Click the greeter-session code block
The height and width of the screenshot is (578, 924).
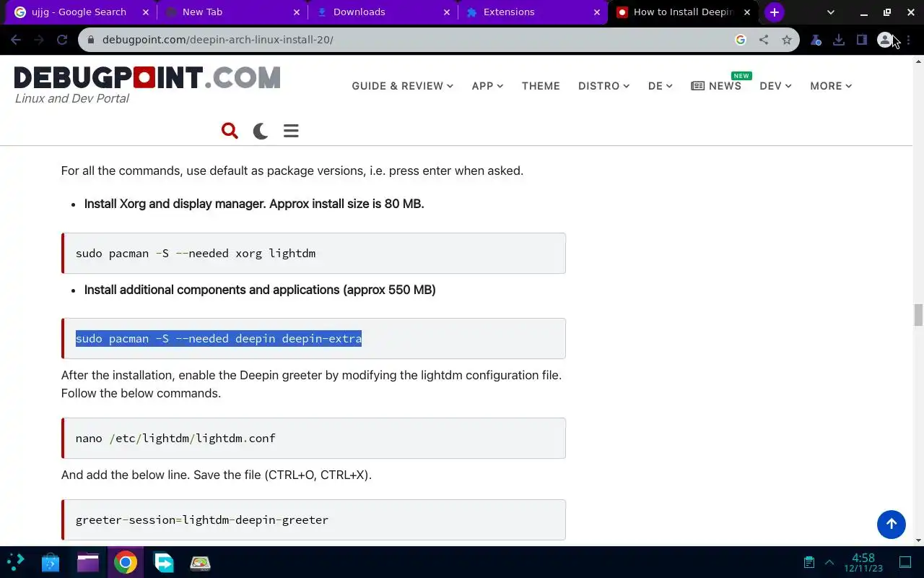(x=313, y=519)
